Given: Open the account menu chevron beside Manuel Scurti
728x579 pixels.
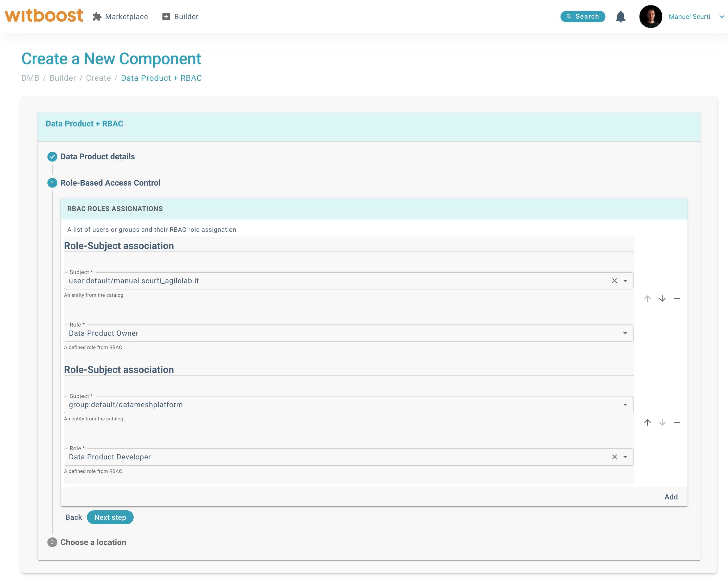Looking at the screenshot, I should (x=721, y=16).
